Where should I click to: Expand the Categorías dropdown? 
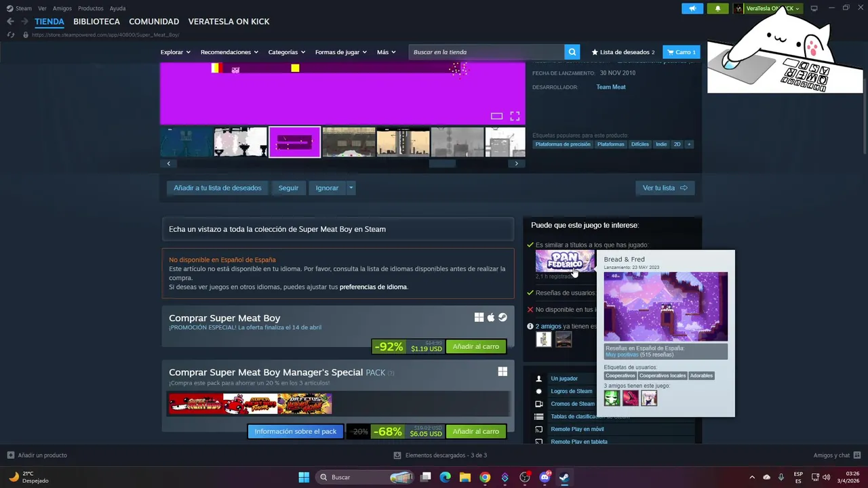coord(287,52)
